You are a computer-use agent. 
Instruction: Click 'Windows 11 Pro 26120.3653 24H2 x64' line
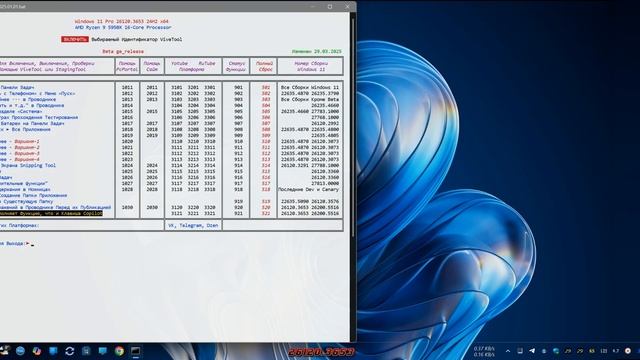[x=122, y=21]
